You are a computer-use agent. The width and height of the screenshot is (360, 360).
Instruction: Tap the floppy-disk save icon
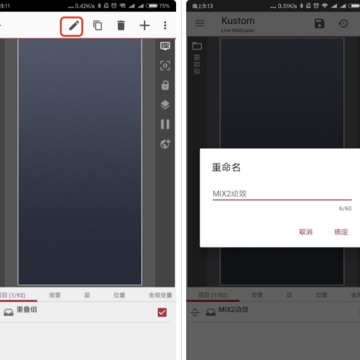click(319, 24)
